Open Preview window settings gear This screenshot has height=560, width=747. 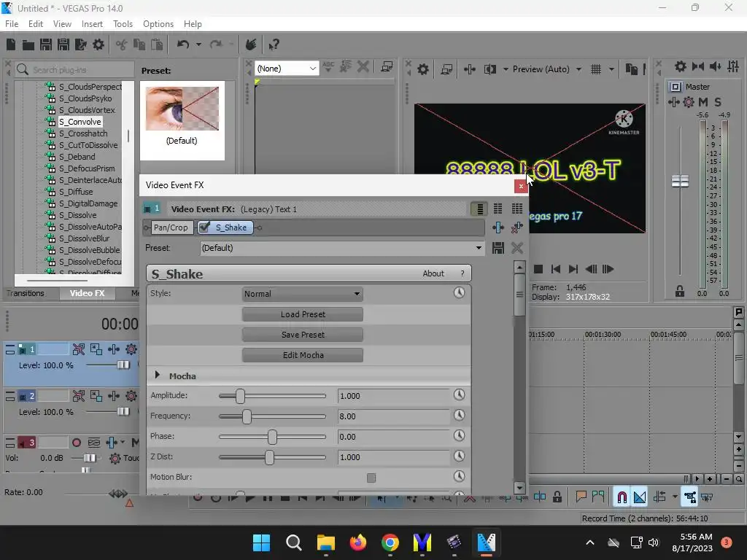(422, 69)
